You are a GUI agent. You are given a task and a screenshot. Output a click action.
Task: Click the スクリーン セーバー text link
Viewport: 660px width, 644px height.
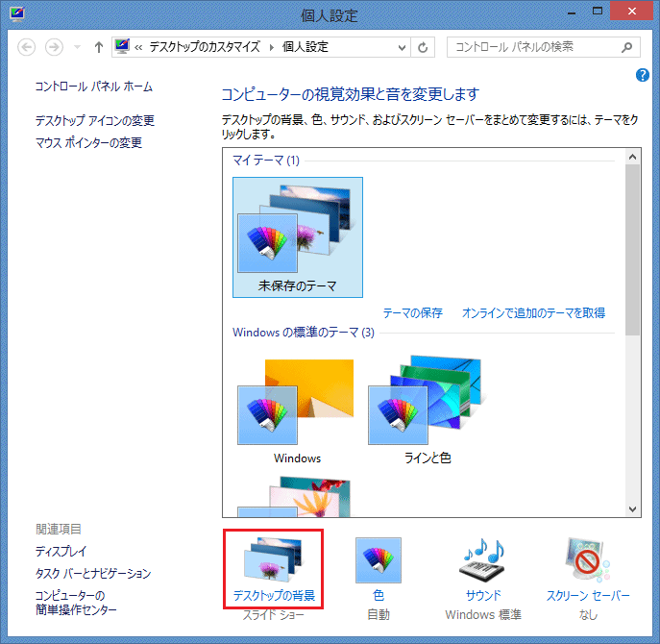pos(588,595)
